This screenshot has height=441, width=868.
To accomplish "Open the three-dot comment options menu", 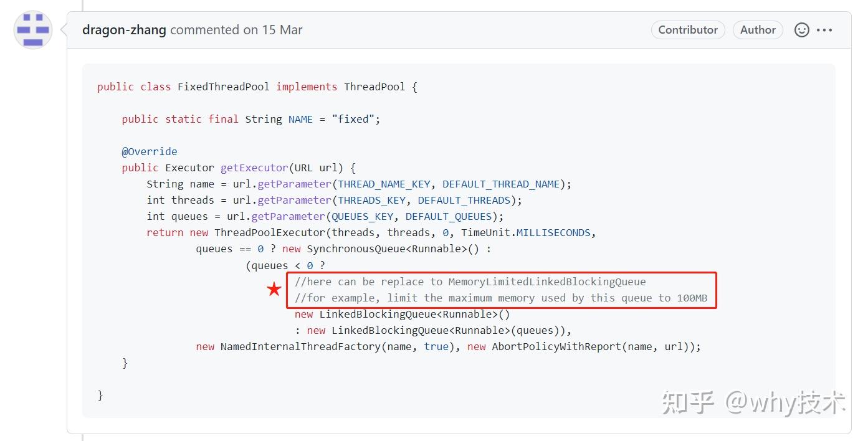I will pos(824,30).
